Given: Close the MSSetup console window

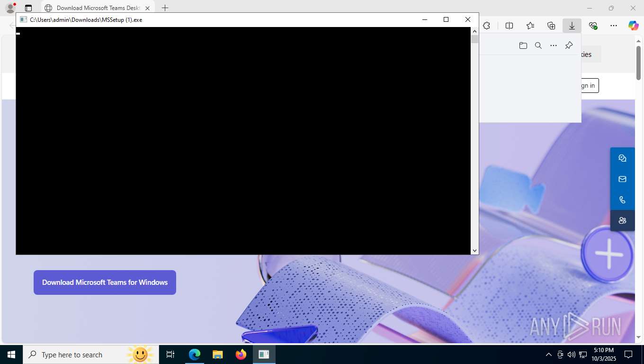Looking at the screenshot, I should (468, 19).
